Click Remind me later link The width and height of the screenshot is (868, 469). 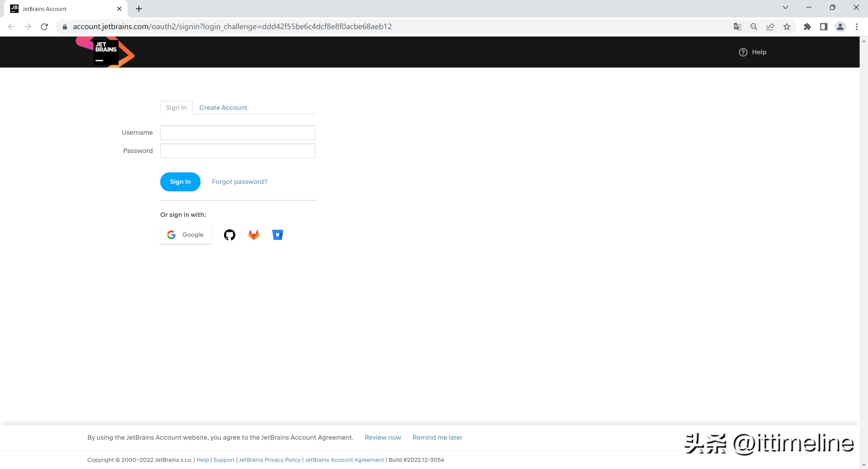(x=437, y=437)
